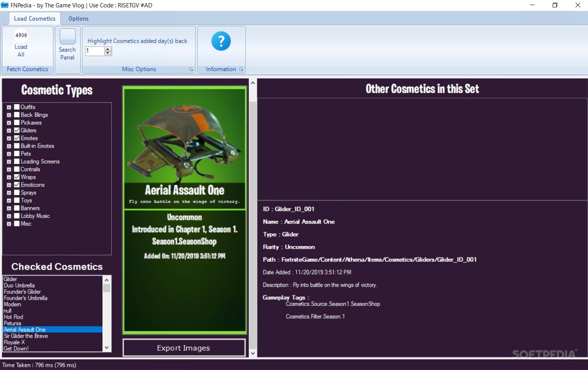Image resolution: width=588 pixels, height=370 pixels.
Task: Select the null entry in the list
Action: [x=53, y=311]
